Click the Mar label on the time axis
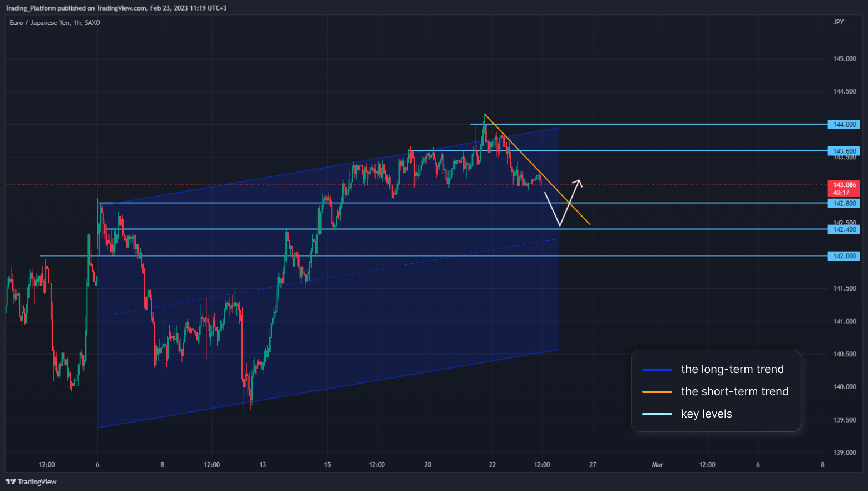Viewport: 868px width, 491px height. pyautogui.click(x=657, y=464)
